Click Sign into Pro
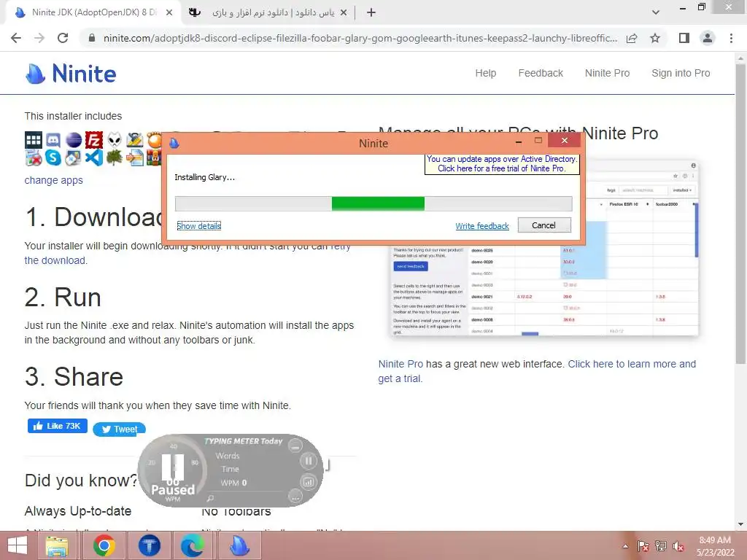The image size is (747, 560). 681,74
